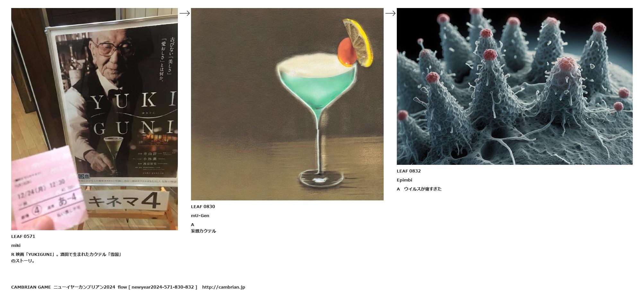Screen dimensions: 644x295
Task: Click the lemon slice on the cocktail glass
Action: (x=359, y=43)
